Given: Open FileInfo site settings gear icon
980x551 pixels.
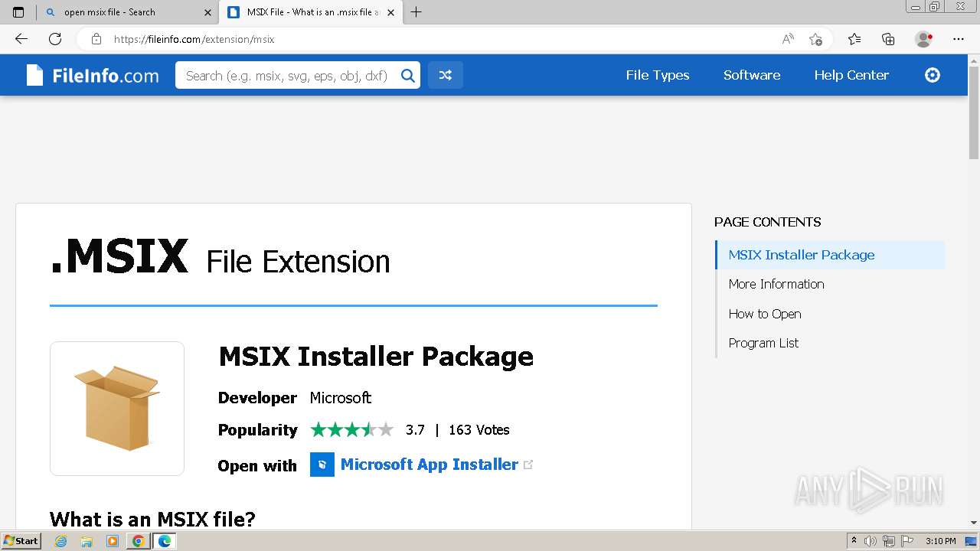Looking at the screenshot, I should tap(932, 75).
